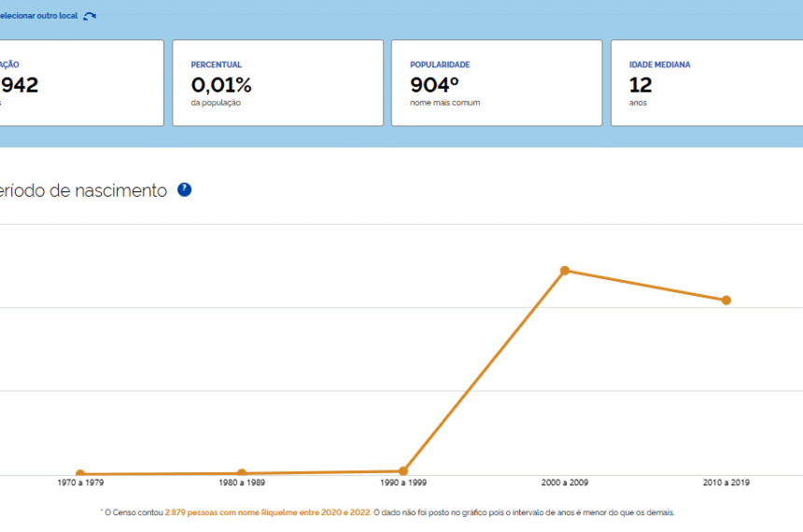The width and height of the screenshot is (803, 532).
Task: Click the Idade Mediana card
Action: [x=707, y=83]
